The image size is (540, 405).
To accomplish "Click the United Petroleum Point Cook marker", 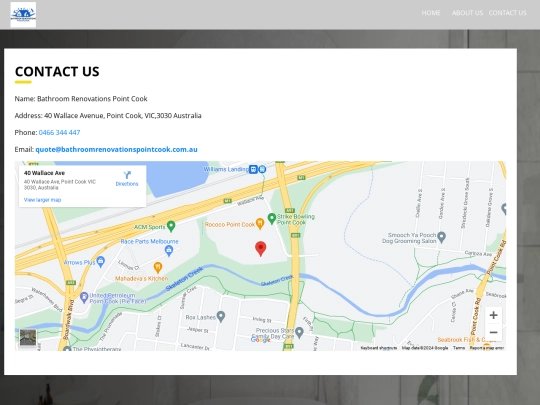I will (x=84, y=298).
